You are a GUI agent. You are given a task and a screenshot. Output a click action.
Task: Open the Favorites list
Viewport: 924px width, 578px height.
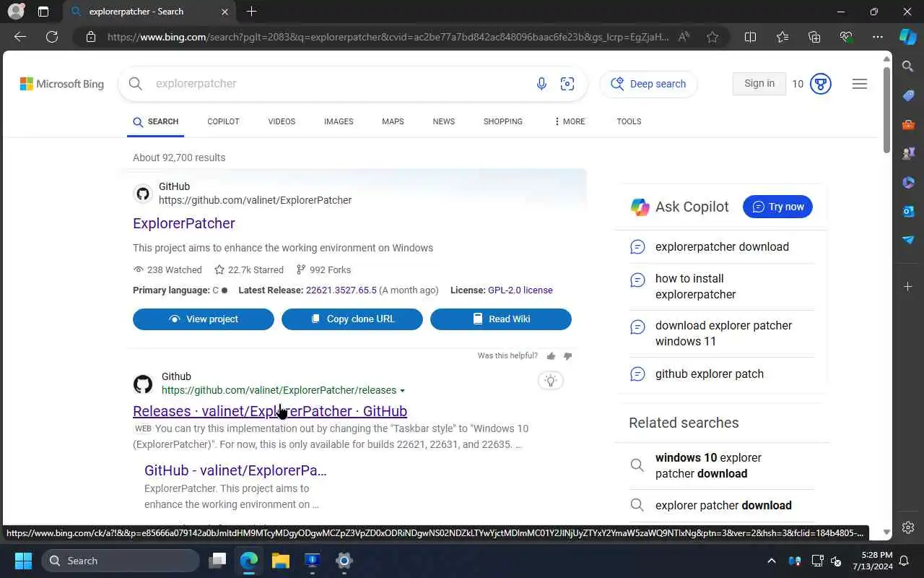[783, 37]
